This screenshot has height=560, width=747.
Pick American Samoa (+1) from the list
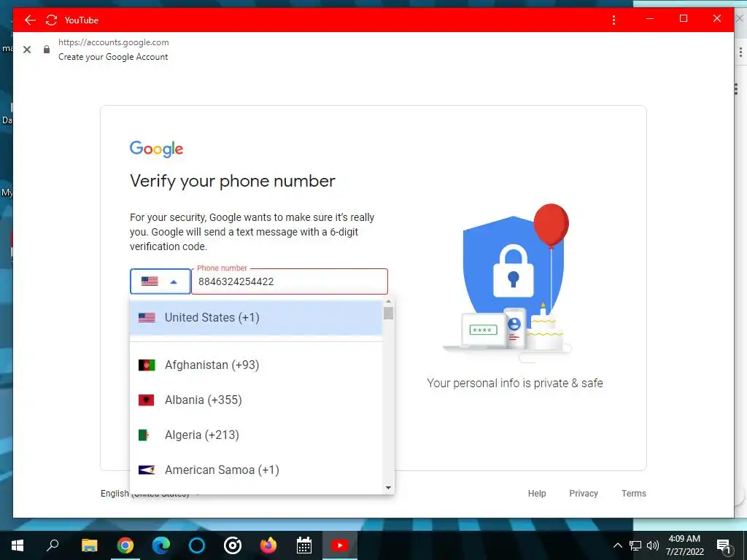256,470
